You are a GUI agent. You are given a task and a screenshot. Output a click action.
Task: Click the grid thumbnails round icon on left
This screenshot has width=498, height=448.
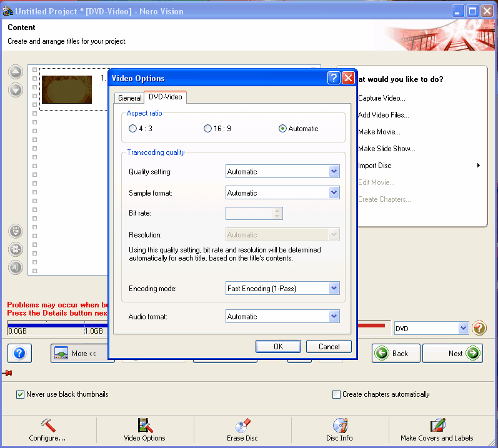tap(16, 231)
